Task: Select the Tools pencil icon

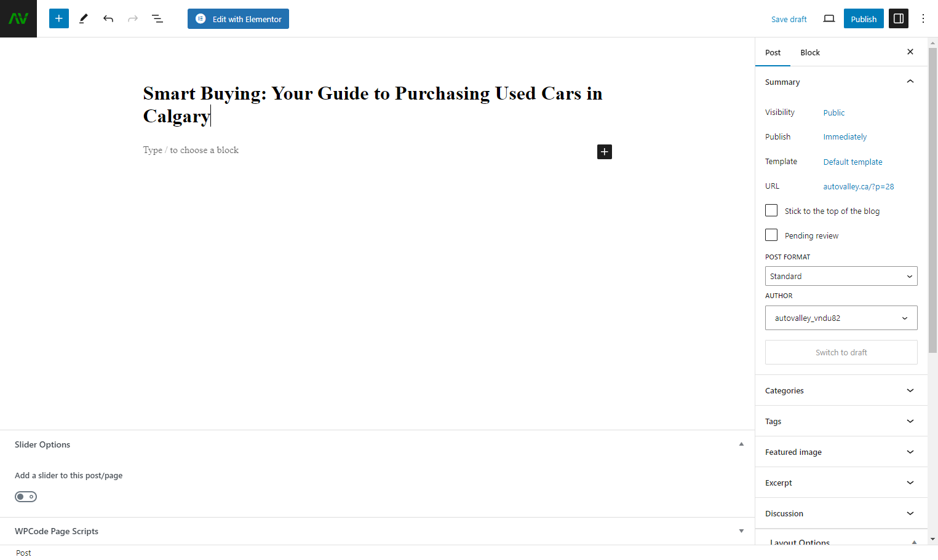Action: click(84, 18)
